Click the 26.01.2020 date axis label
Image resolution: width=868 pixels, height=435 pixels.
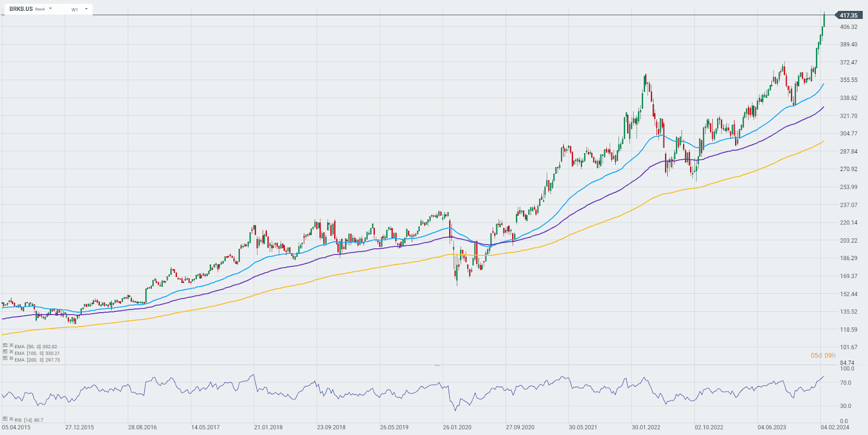457,427
